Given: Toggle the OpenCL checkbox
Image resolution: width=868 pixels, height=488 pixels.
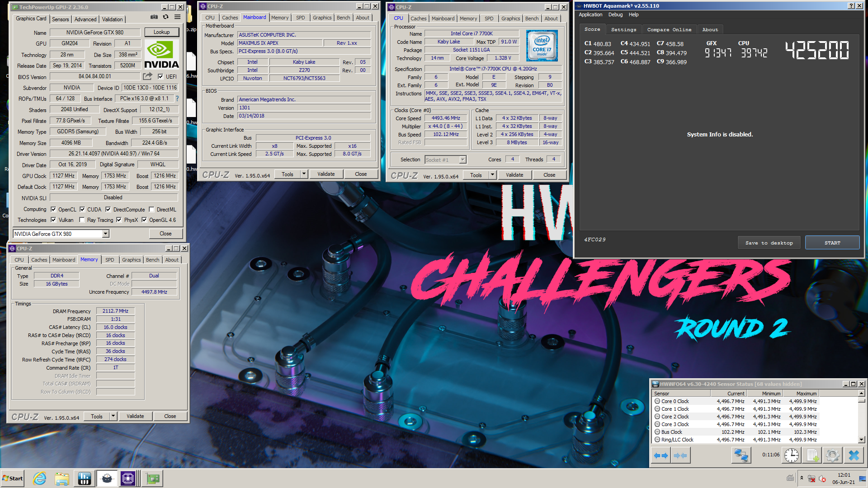Looking at the screenshot, I should point(53,209).
